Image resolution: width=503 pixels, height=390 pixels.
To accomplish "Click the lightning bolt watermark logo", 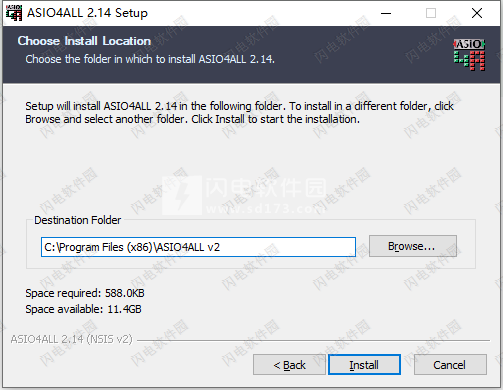I will (182, 195).
